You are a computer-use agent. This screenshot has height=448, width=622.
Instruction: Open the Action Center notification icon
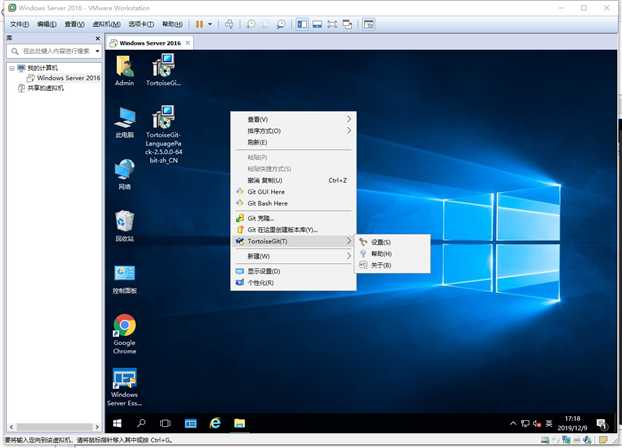pos(602,424)
